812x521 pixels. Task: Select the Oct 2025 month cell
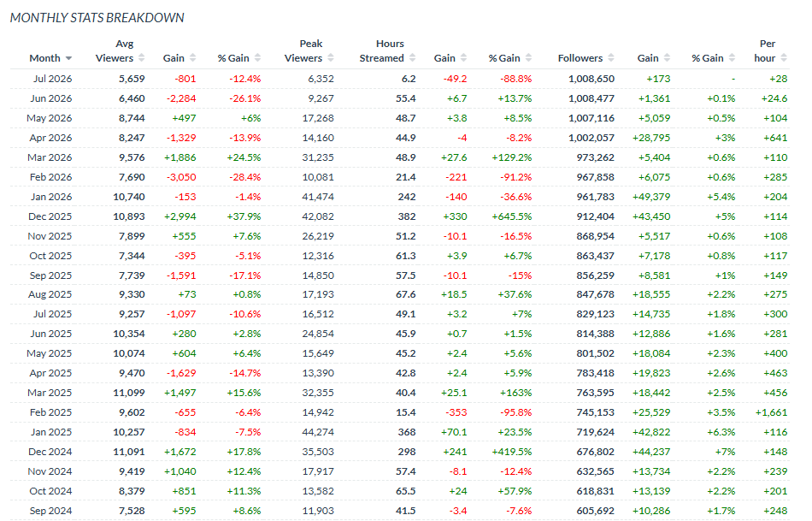50,256
